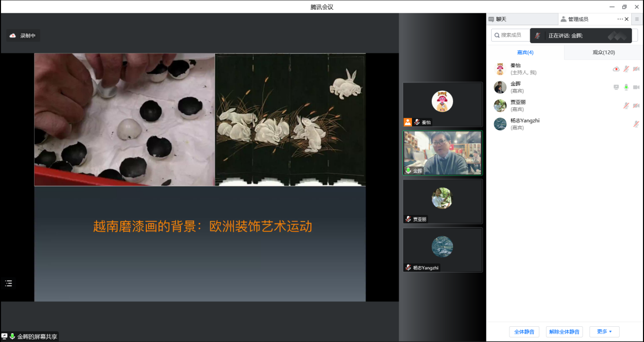Open the three-dot options on the 管理成员 tab
Screen dimensions: 644x342
(x=620, y=19)
